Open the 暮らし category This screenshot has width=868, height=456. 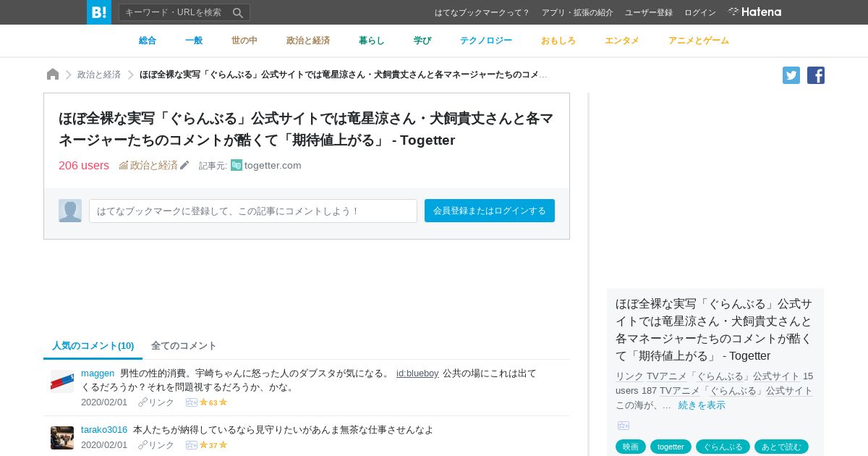372,41
